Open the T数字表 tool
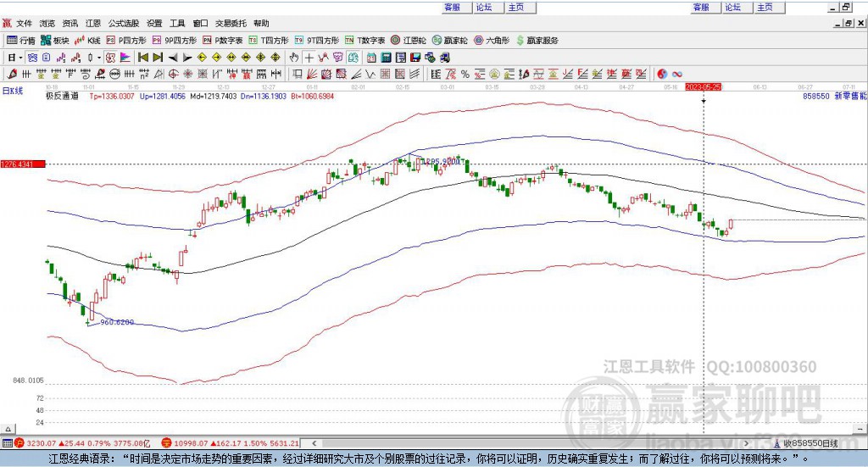The height and width of the screenshot is (467, 868). tap(364, 41)
